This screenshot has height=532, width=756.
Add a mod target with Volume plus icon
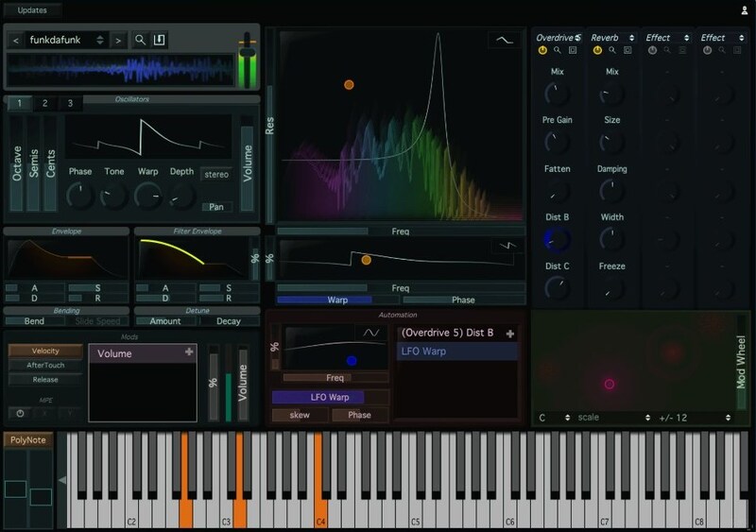pyautogui.click(x=189, y=352)
